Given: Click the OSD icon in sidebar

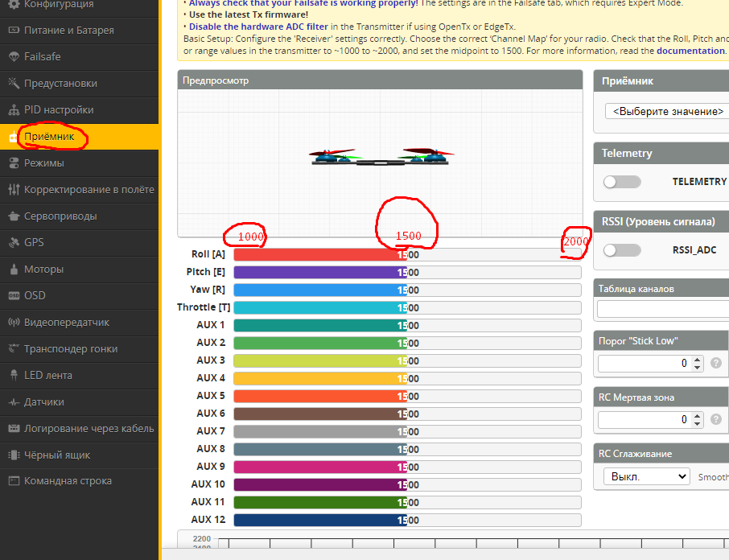Looking at the screenshot, I should pos(14,296).
